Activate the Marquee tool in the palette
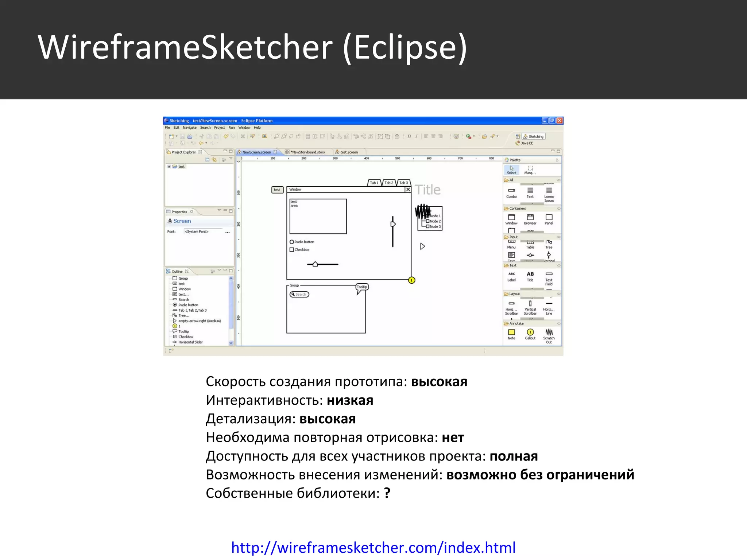 pos(530,170)
